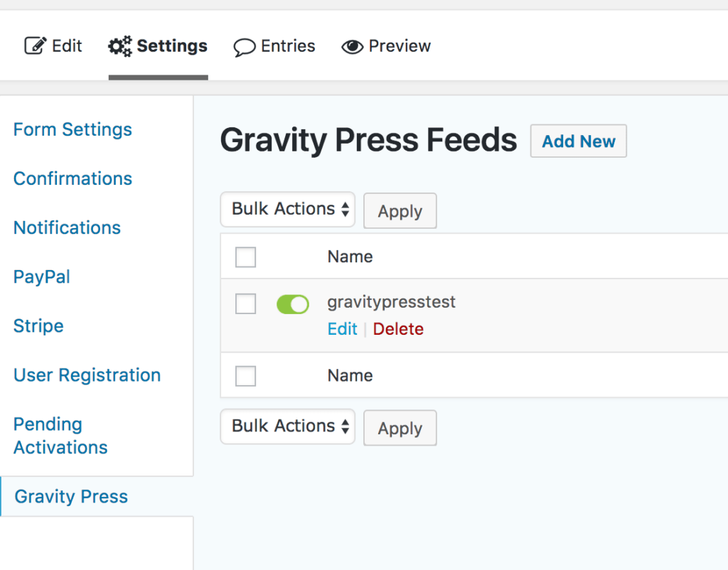This screenshot has height=570, width=728.
Task: Open the Preview tab label
Action: tap(400, 46)
